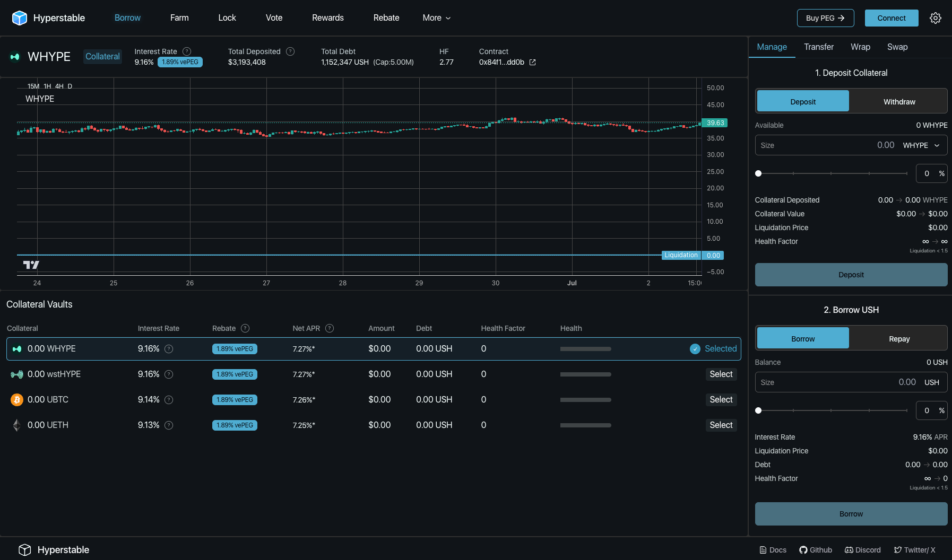952x560 pixels.
Task: Switch to Withdraw mode in Deposit Collateral
Action: pos(898,101)
